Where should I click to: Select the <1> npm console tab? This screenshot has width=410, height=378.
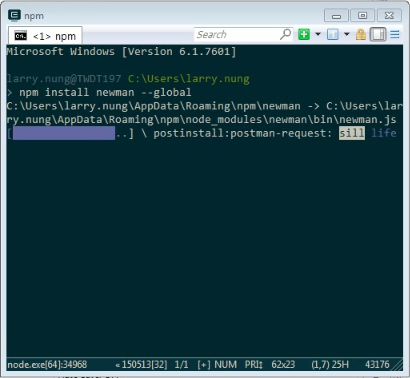coord(45,36)
